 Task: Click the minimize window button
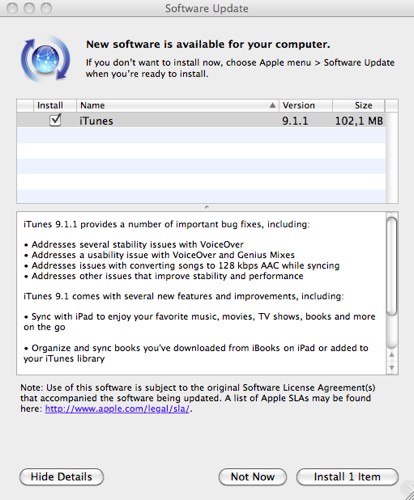(29, 8)
